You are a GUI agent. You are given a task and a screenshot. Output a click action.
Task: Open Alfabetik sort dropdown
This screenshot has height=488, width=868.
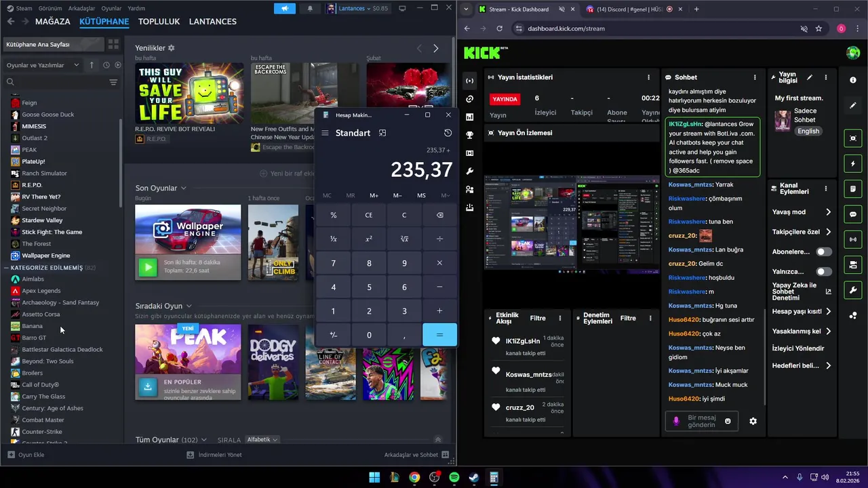(262, 439)
